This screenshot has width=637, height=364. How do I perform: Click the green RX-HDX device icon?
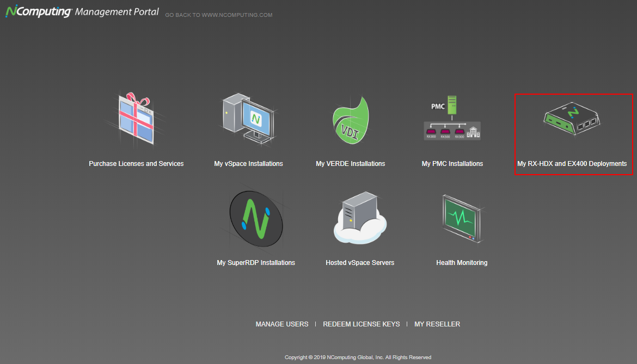tap(572, 118)
